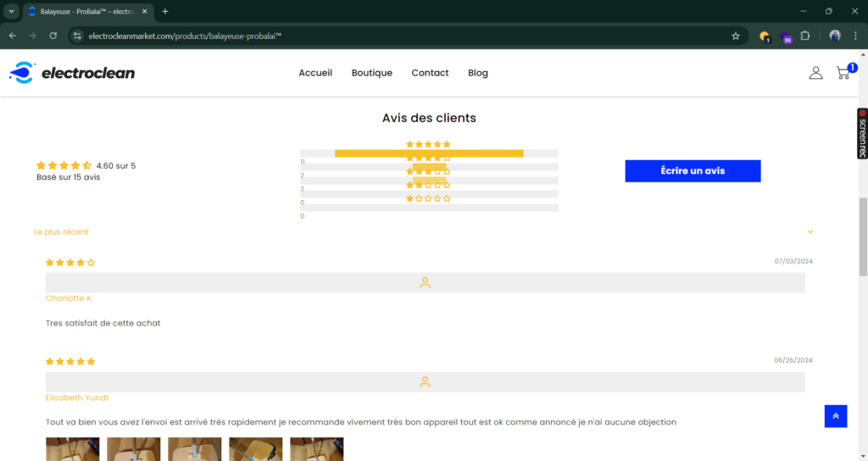This screenshot has height=461, width=868.
Task: Click the Tout va bien review text
Action: [361, 422]
